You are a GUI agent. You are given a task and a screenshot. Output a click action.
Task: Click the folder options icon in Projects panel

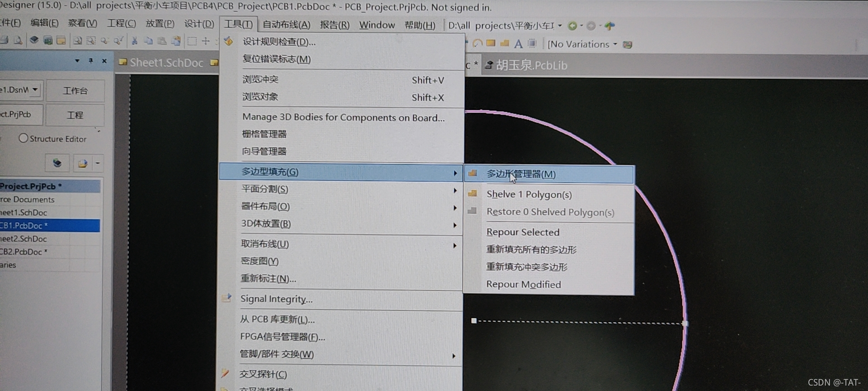[82, 163]
